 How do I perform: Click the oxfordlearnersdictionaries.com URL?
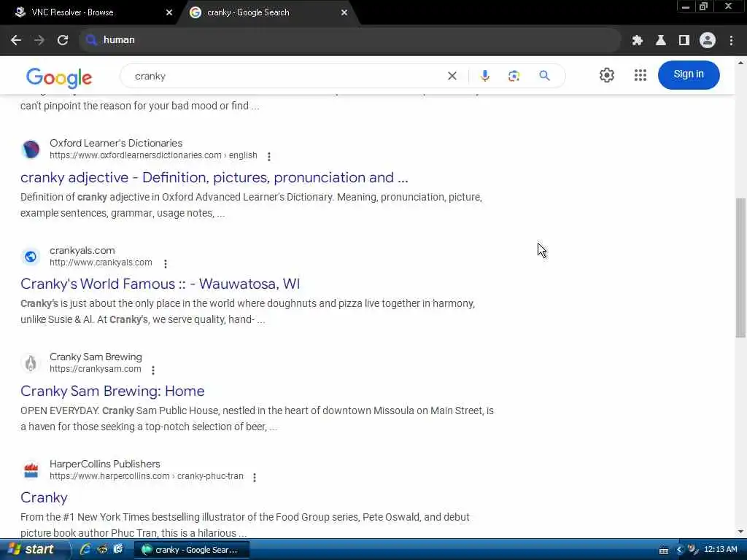[153, 155]
